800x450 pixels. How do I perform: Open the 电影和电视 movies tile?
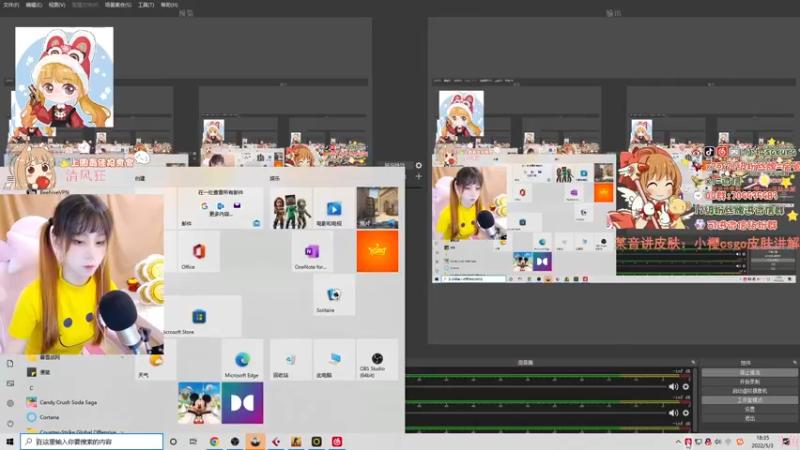(334, 208)
